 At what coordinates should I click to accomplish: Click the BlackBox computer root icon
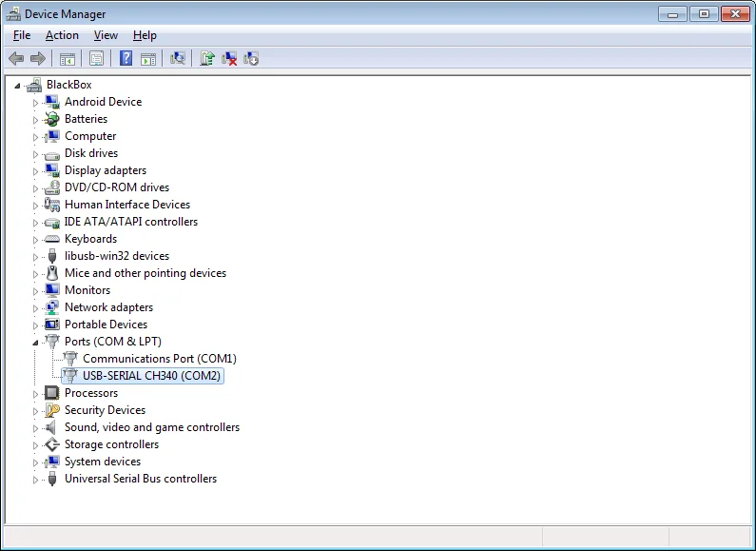click(x=34, y=85)
